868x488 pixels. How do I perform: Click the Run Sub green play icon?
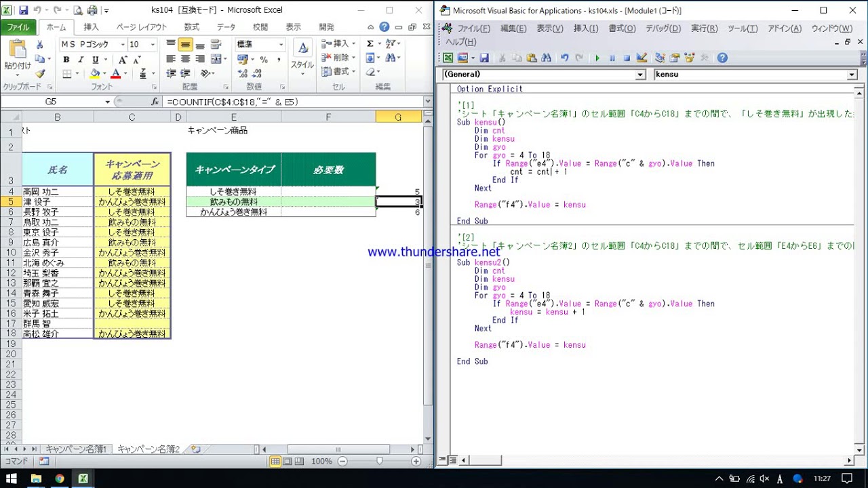tap(597, 58)
